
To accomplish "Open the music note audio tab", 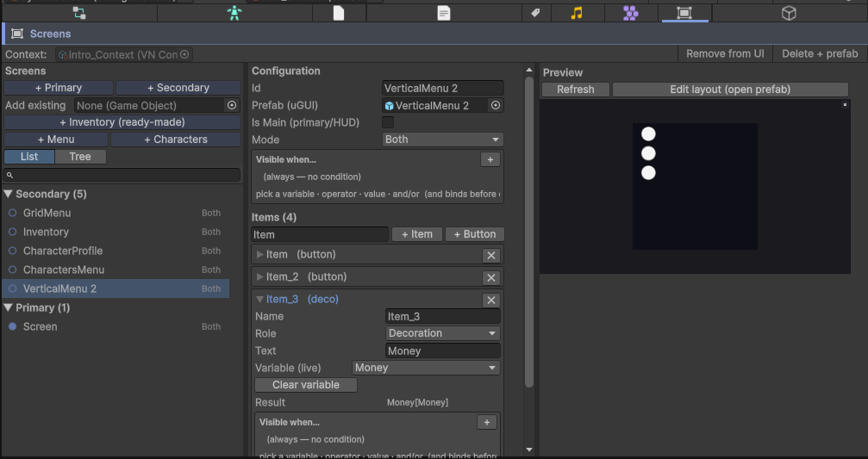I will 577,13.
